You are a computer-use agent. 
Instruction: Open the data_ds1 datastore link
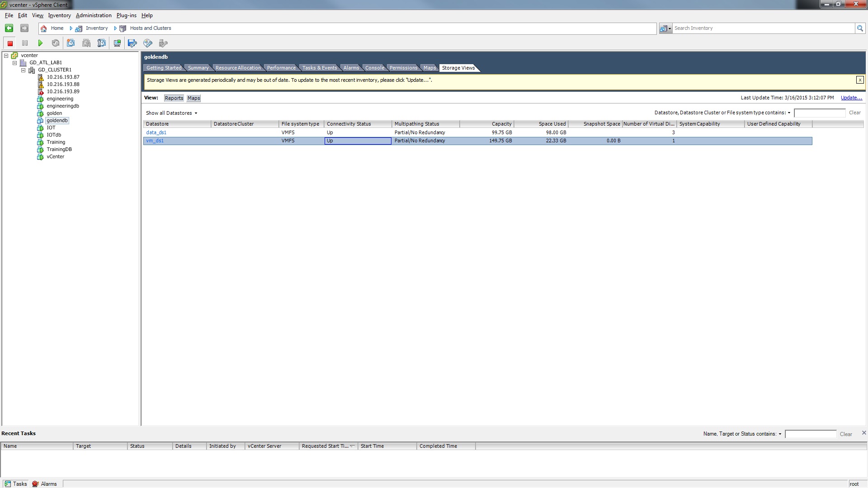pos(156,132)
